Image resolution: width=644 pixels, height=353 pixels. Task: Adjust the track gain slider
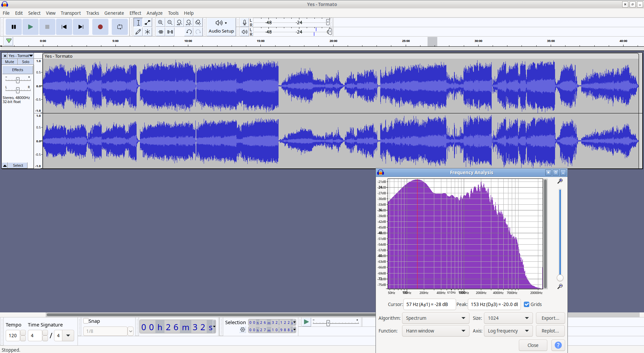coord(18,80)
